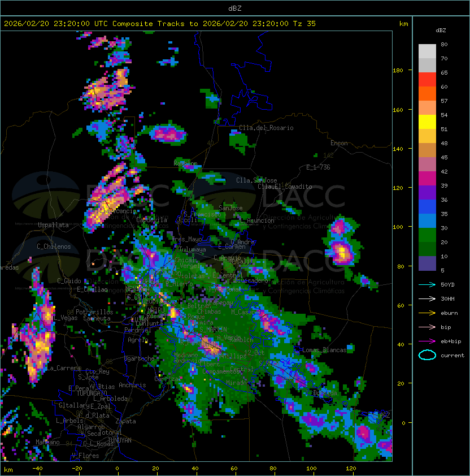Click the 'Lomas_Blancas' map label

click(324, 350)
